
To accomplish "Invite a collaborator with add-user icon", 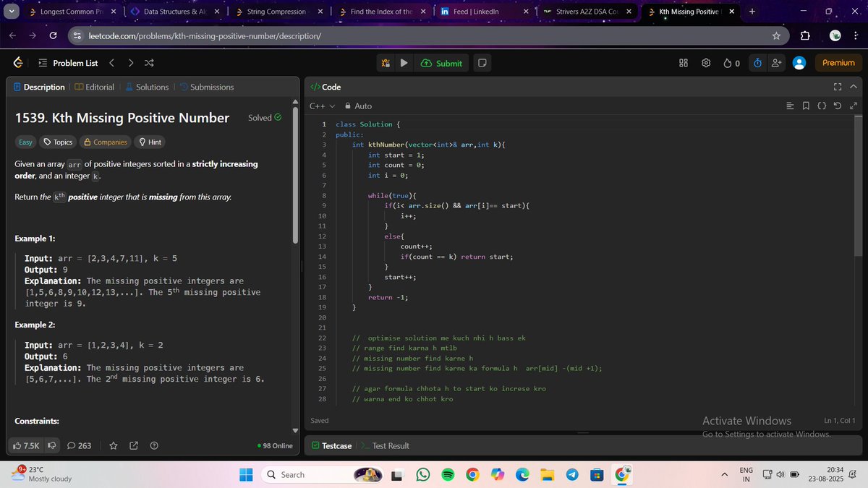I will 777,63.
